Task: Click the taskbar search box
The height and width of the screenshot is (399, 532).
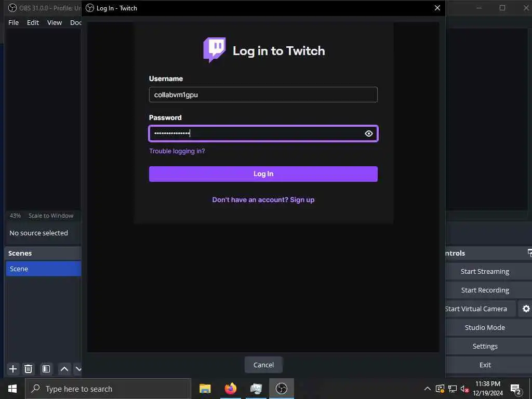Action: pos(108,389)
